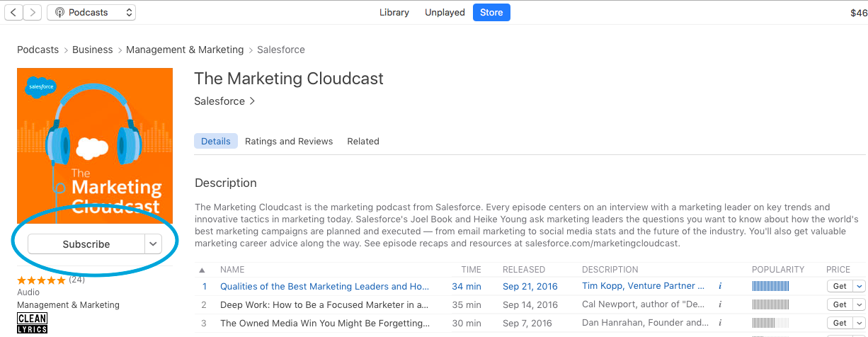Click the Clean Lyrics badge

[32, 323]
